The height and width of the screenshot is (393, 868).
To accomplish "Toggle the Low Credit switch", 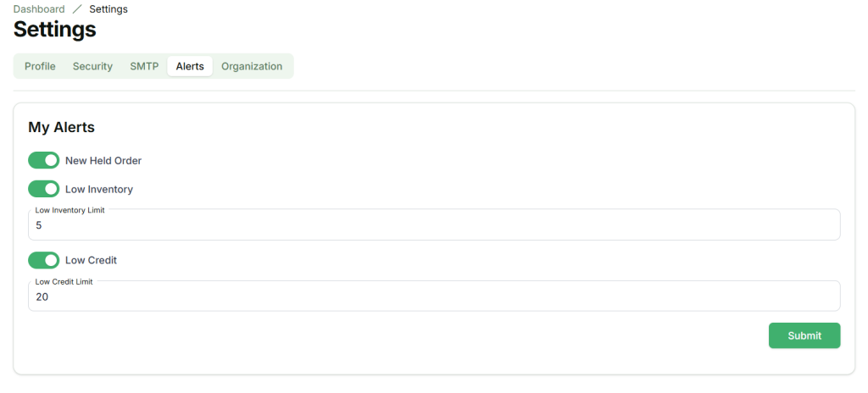I will click(x=44, y=260).
